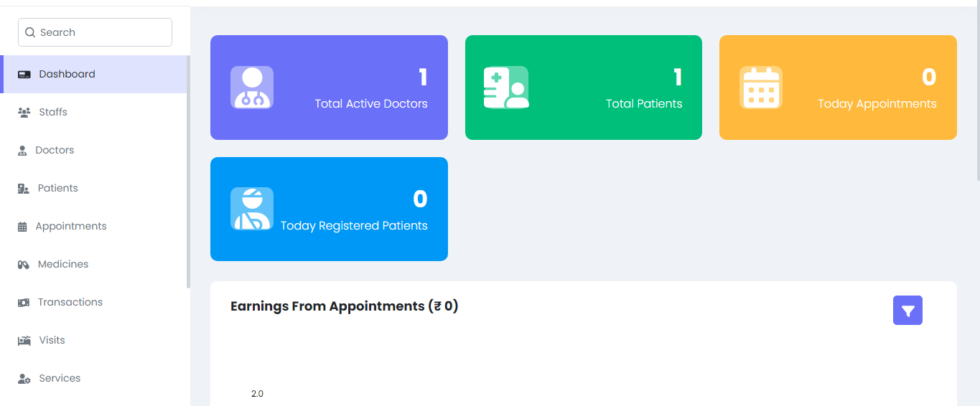This screenshot has height=406, width=980.
Task: Open the Total Patients card
Action: pos(583,88)
